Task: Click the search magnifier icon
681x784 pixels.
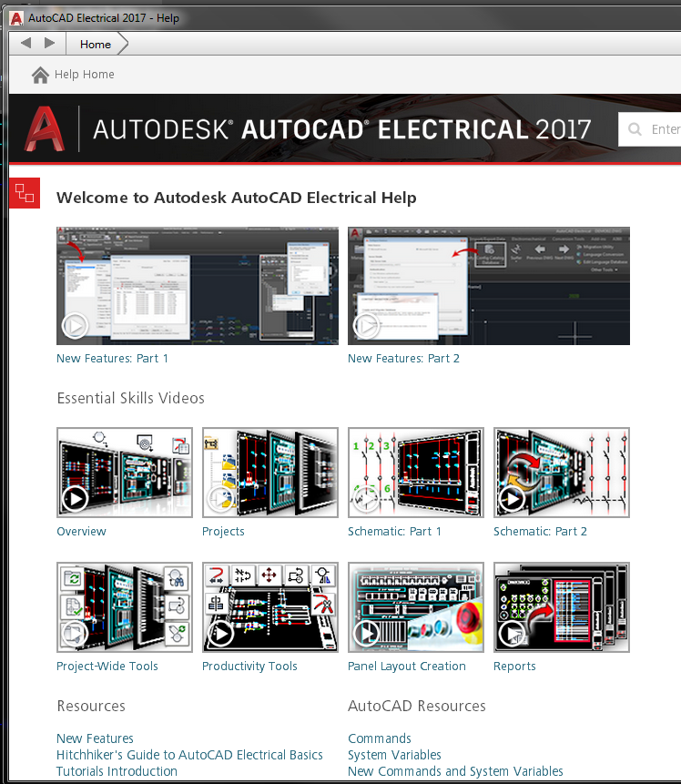Action: 635,129
